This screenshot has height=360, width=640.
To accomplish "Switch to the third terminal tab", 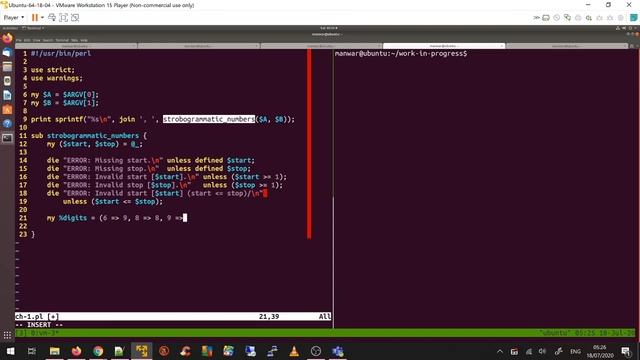I will coord(322,46).
